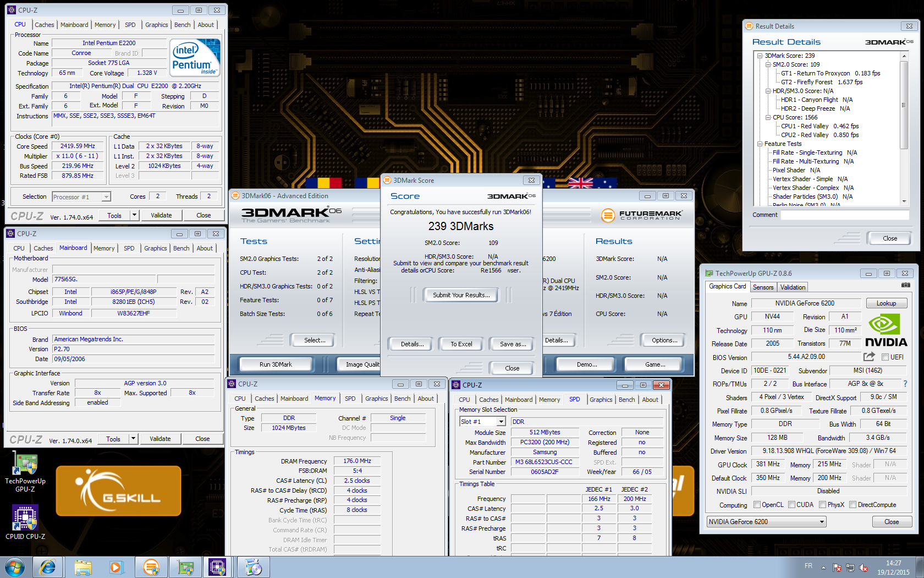The height and width of the screenshot is (578, 924).
Task: Click the Comment input field
Action: tap(844, 215)
